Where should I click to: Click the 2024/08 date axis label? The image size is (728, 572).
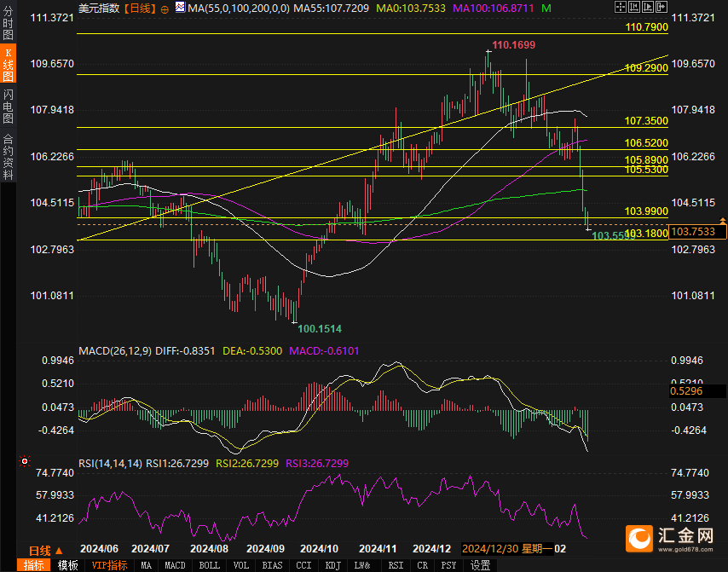pos(210,549)
